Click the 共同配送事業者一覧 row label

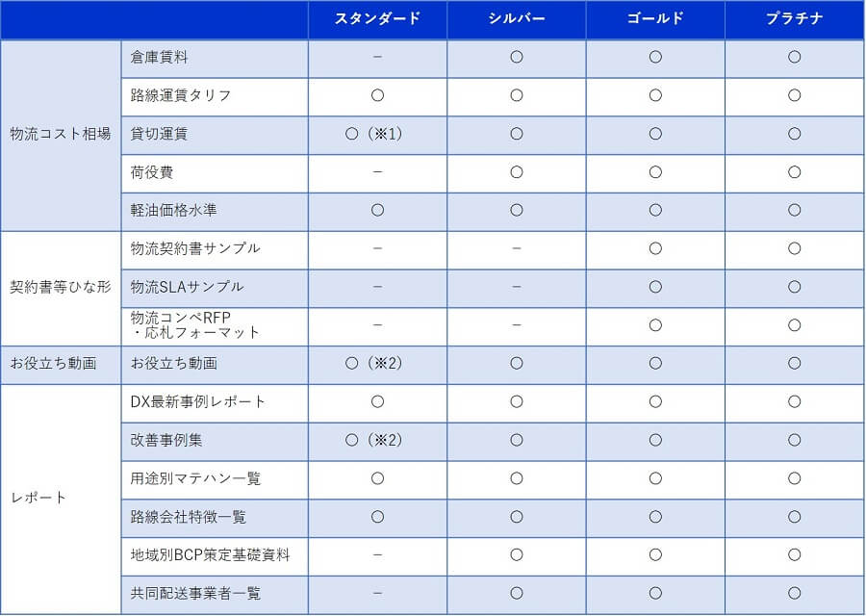[x=195, y=593]
